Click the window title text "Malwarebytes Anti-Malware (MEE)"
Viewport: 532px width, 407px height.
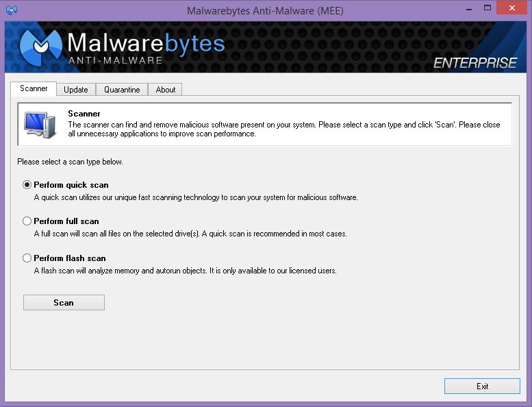pyautogui.click(x=265, y=11)
